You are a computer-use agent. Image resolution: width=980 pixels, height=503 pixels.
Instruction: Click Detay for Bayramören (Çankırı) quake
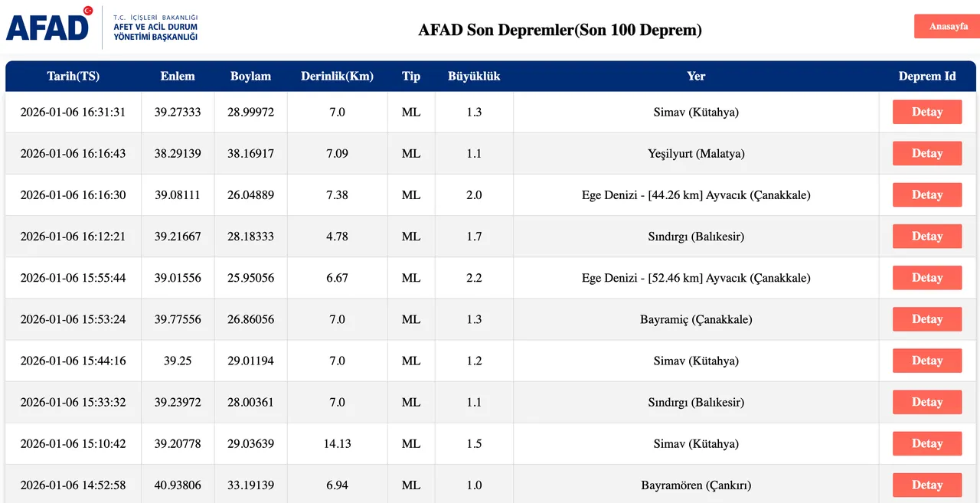tap(927, 485)
